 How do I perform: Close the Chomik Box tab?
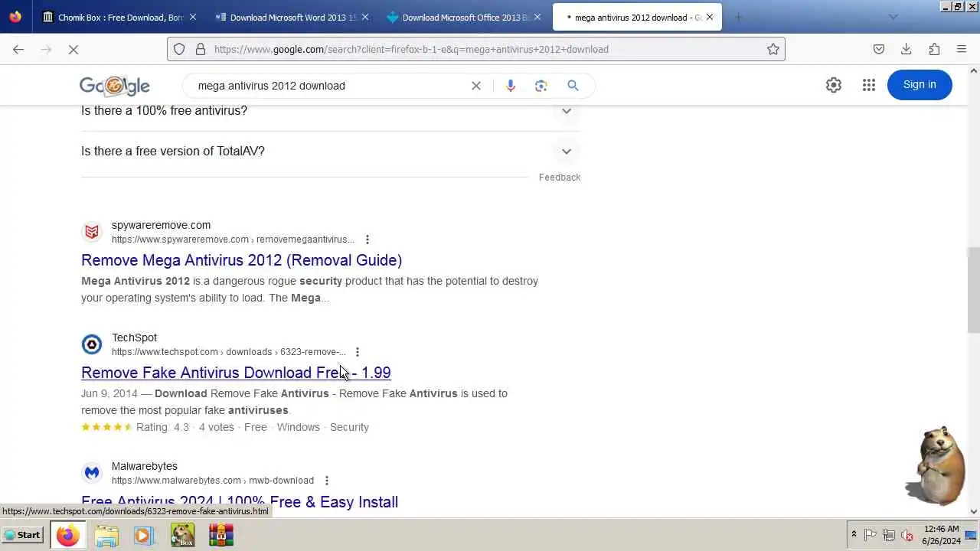tap(192, 17)
